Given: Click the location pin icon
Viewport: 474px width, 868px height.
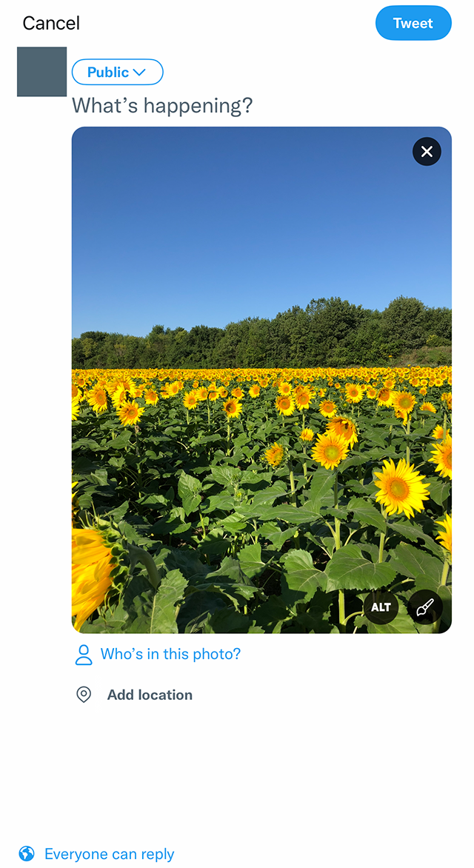Looking at the screenshot, I should point(84,694).
